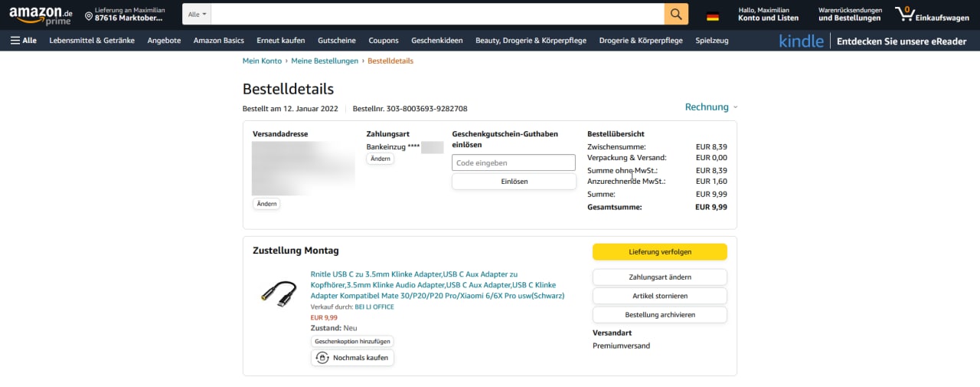
Task: Click the yellow Lieferung verfolgen button
Action: pos(659,251)
